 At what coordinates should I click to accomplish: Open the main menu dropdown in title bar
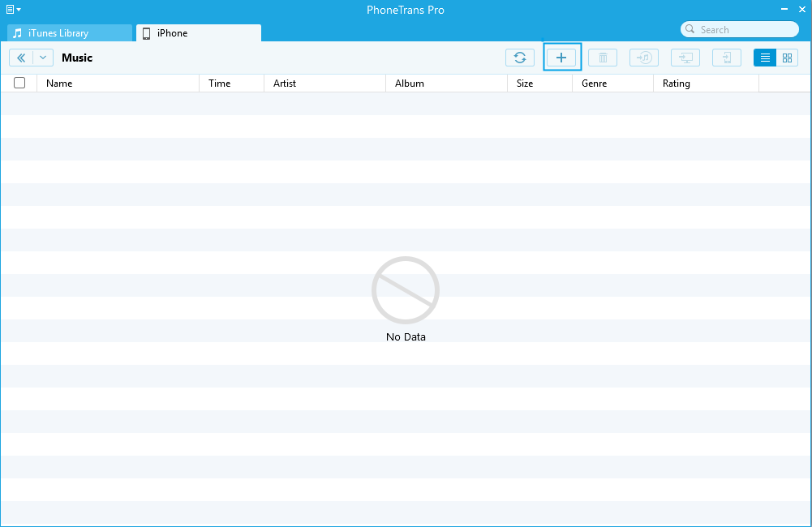(14, 10)
